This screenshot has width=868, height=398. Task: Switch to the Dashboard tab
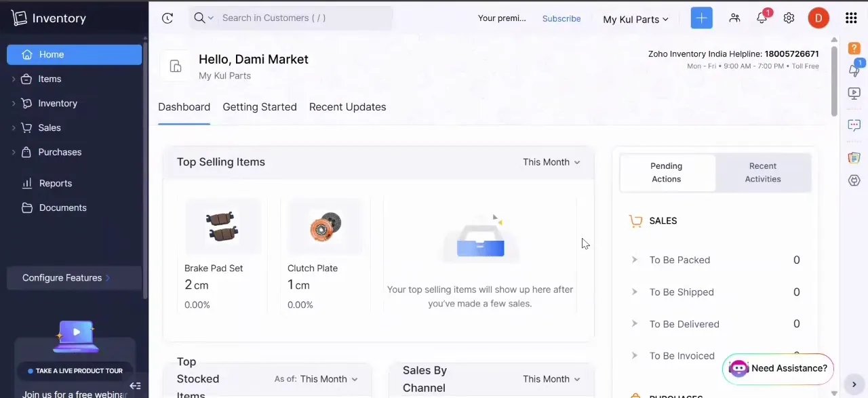click(x=184, y=107)
